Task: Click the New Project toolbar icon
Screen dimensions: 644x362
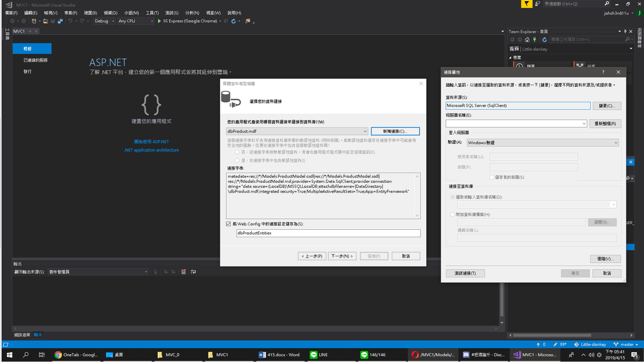Action: pyautogui.click(x=34, y=21)
